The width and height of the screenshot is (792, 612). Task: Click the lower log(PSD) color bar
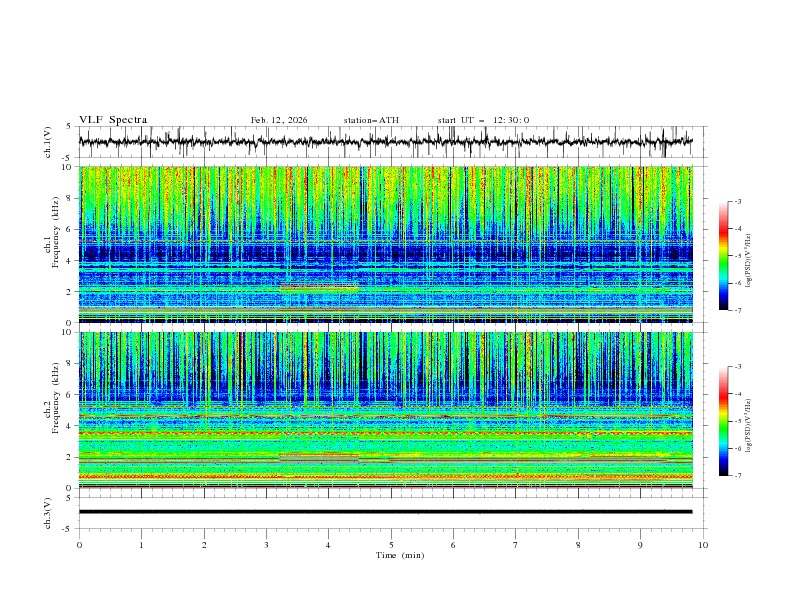(x=724, y=421)
